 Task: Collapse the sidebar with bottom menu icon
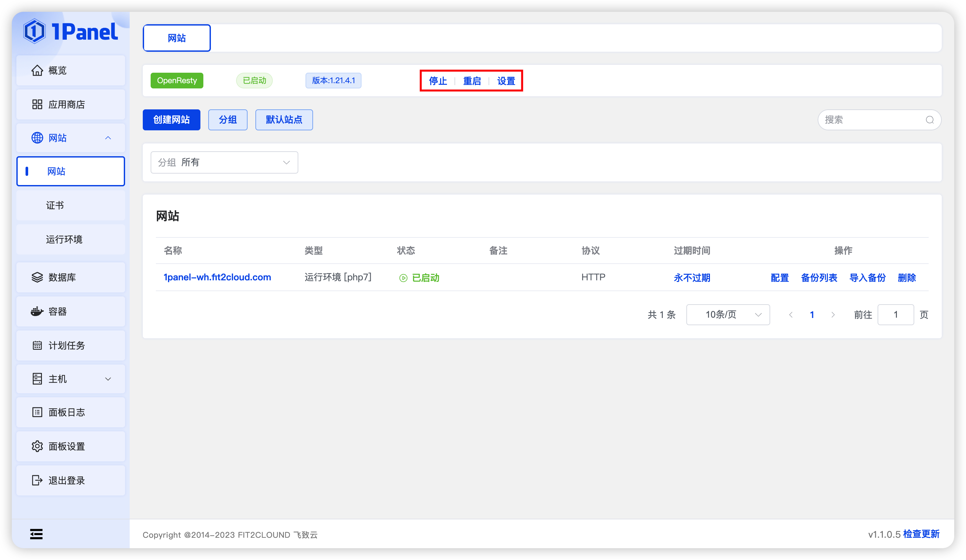(36, 534)
